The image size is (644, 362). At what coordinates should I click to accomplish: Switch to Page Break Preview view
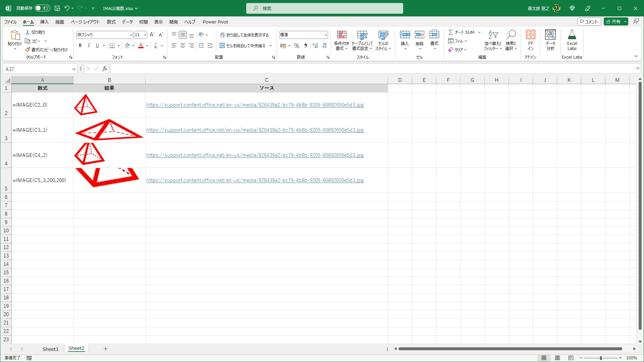click(x=571, y=358)
